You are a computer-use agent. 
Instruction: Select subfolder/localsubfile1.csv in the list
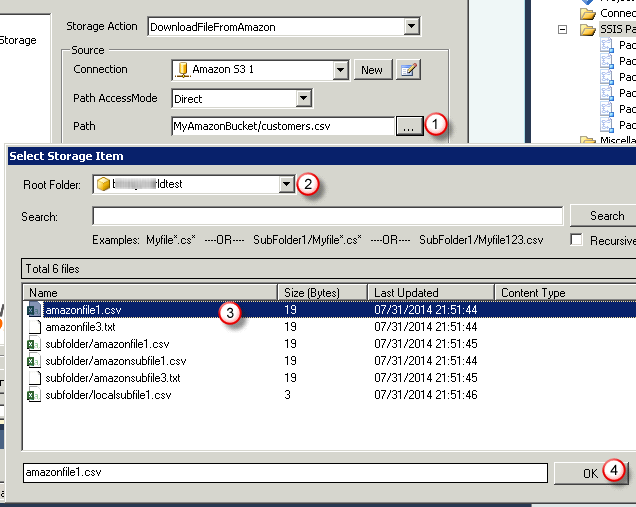point(330,395)
